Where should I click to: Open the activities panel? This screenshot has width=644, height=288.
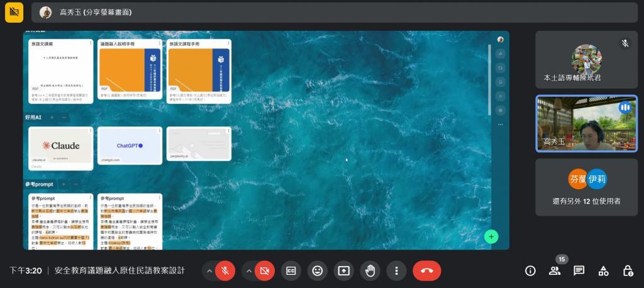(x=604, y=271)
